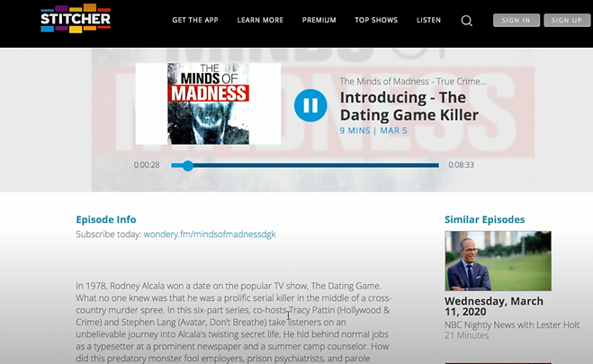Open the Get The App menu item
This screenshot has height=364, width=593.
pos(195,20)
